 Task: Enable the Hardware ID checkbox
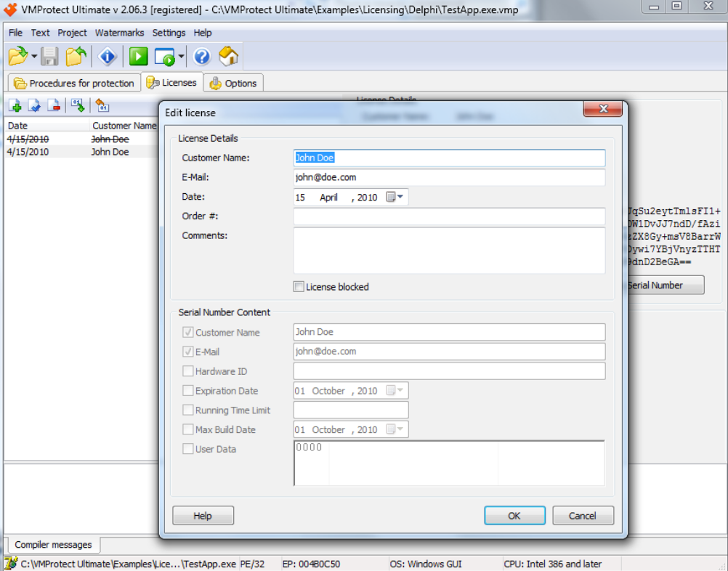click(187, 371)
